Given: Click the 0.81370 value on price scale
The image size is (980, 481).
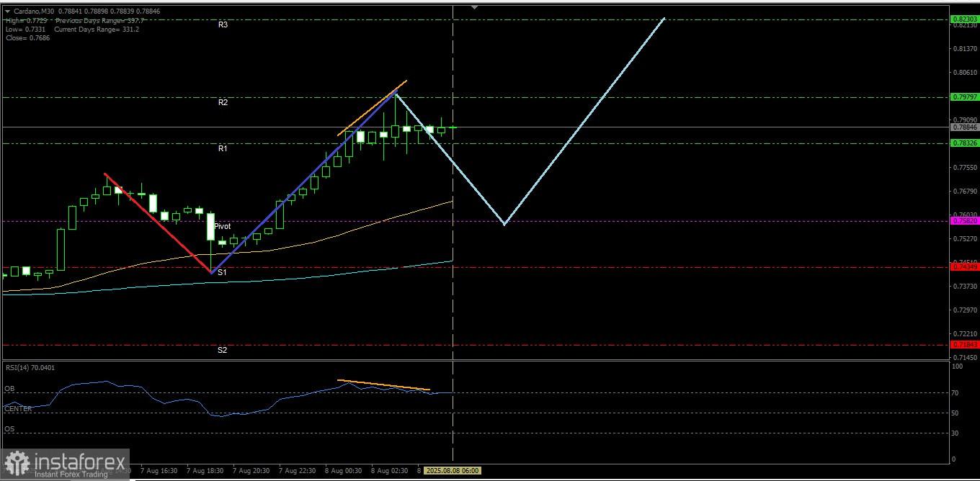Looking at the screenshot, I should [965, 49].
